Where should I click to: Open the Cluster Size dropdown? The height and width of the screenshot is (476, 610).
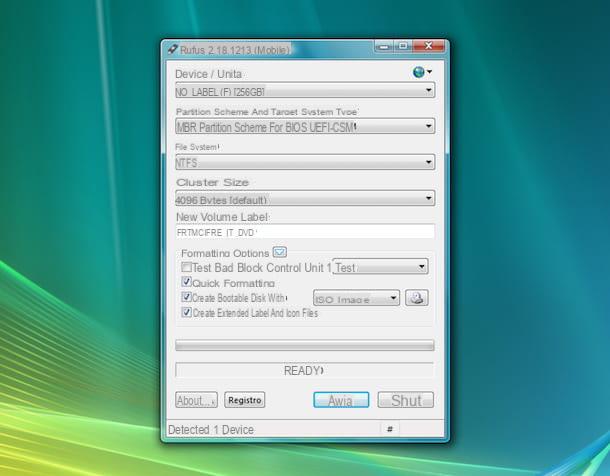pyautogui.click(x=305, y=198)
